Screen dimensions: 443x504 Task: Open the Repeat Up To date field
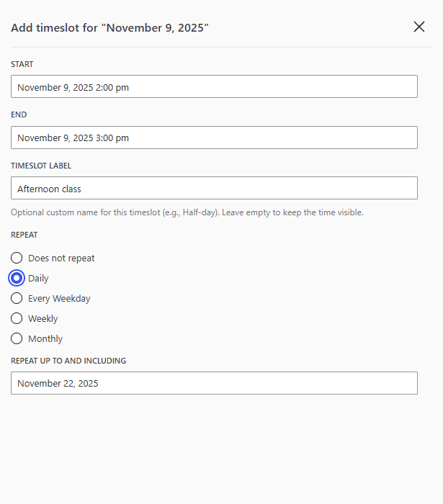pos(214,383)
